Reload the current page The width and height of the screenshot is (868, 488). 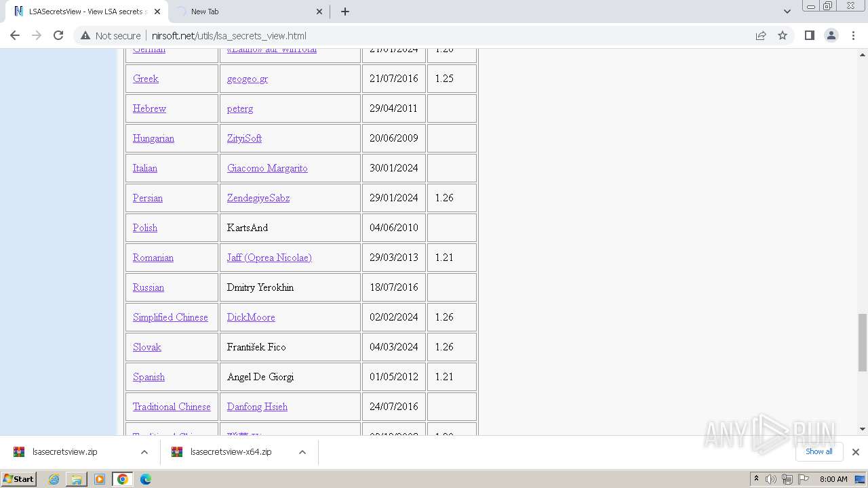(x=58, y=35)
